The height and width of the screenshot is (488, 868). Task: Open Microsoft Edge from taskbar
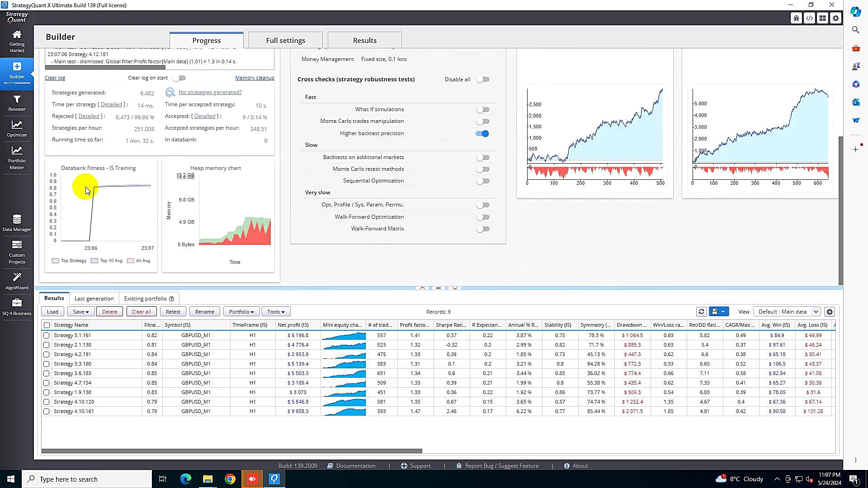[x=185, y=479]
